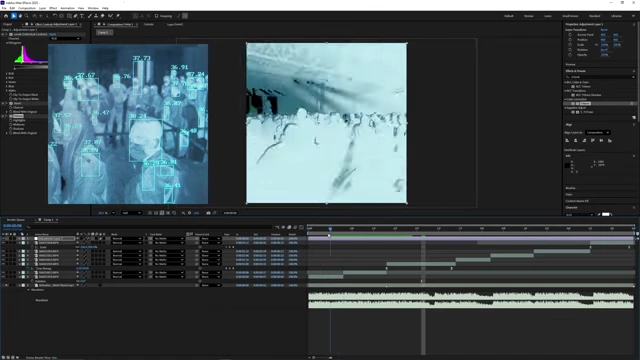This screenshot has height=360, width=640.
Task: Open Track Matte dropdown for Adjustment Layer 1
Action: pyautogui.click(x=169, y=238)
